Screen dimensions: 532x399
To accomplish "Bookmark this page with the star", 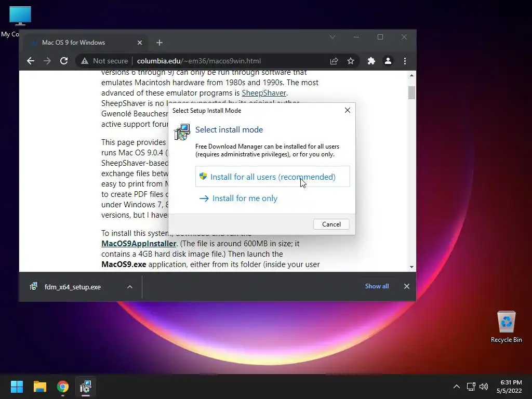I will [x=351, y=61].
